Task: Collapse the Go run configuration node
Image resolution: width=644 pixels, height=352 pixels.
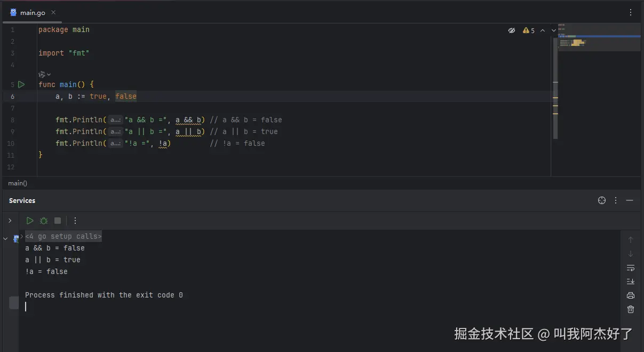Action: 6,239
